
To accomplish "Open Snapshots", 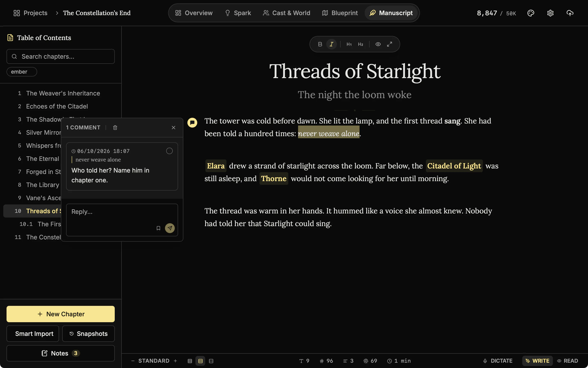I will click(88, 334).
